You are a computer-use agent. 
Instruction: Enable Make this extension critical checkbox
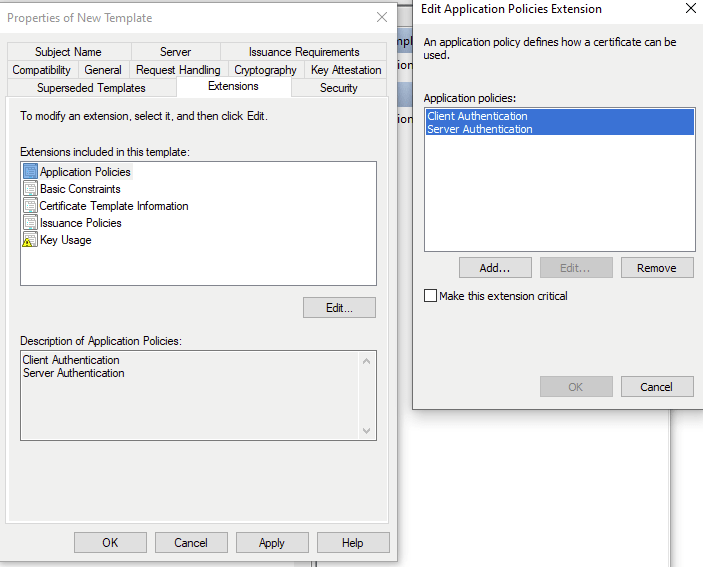[431, 296]
